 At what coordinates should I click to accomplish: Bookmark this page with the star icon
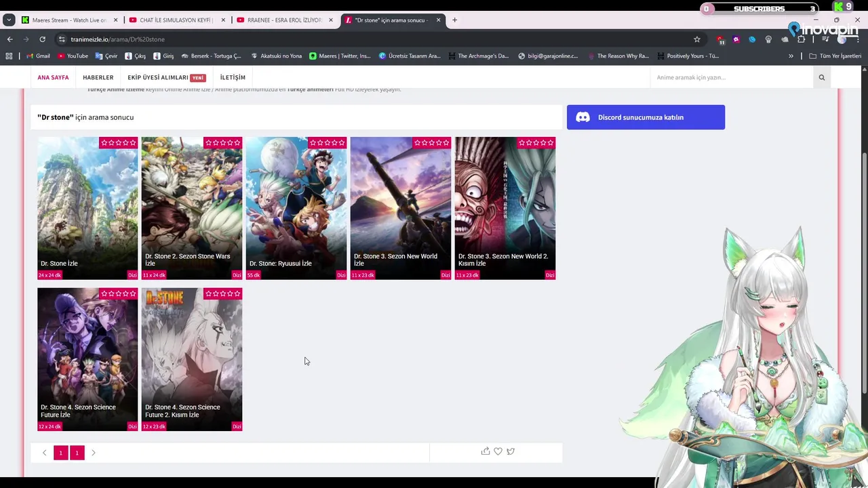(696, 39)
